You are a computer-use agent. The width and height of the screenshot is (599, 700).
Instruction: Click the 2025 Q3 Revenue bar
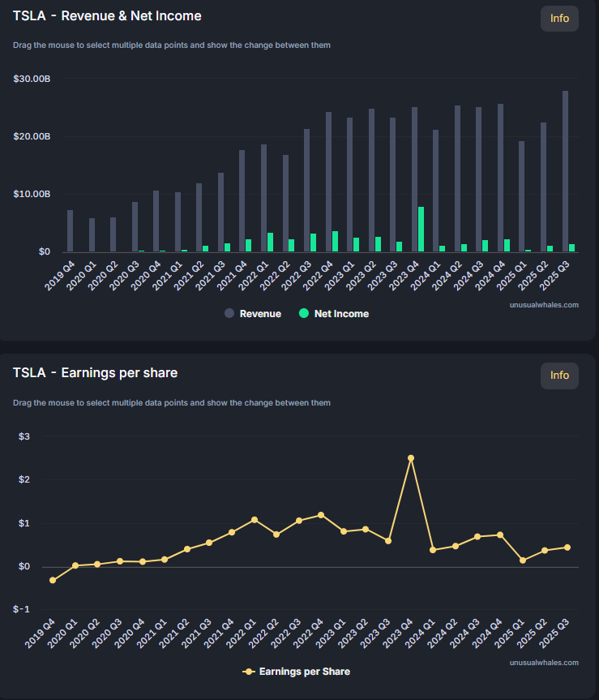565,172
